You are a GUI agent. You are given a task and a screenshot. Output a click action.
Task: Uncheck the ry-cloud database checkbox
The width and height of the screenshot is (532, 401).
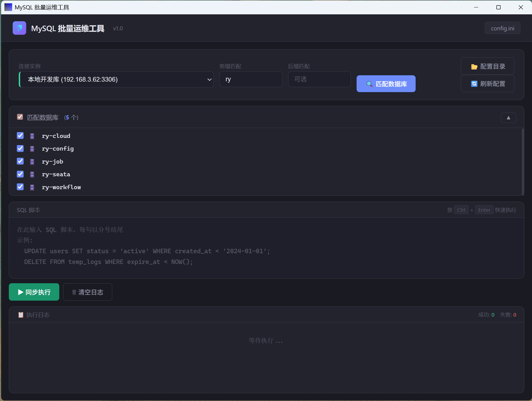point(20,136)
